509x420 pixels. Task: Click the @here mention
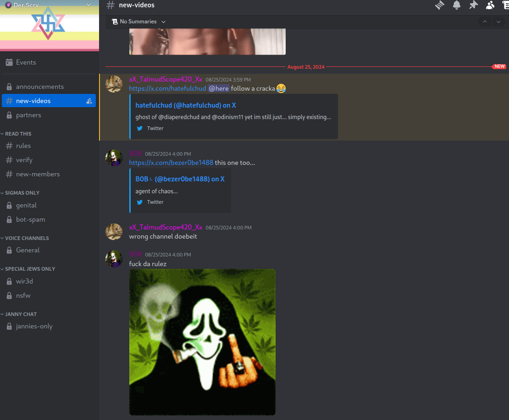(x=218, y=88)
